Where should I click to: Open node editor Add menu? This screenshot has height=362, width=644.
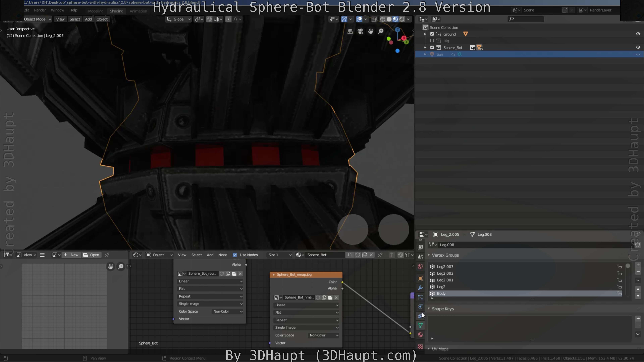coord(210,255)
